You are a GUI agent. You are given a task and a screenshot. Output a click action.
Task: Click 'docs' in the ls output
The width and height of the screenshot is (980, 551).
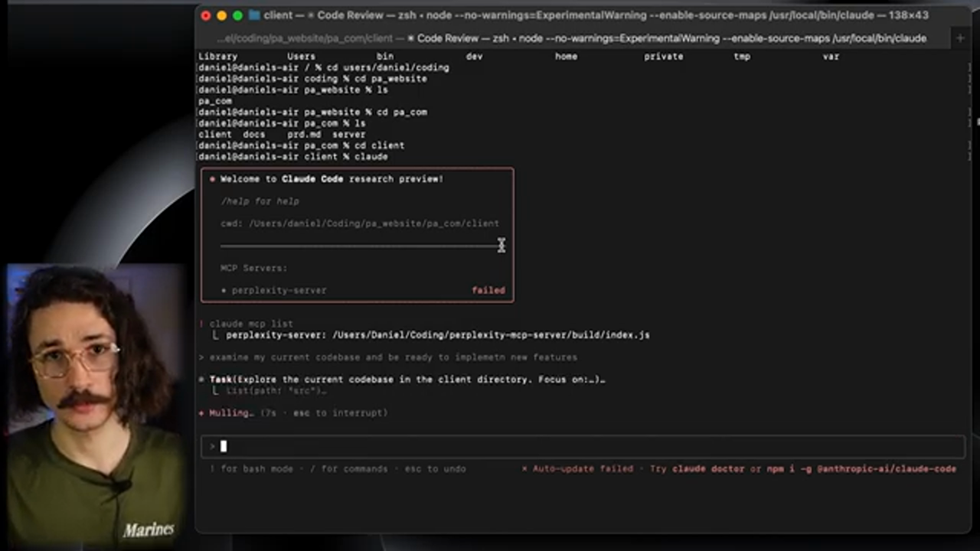tap(254, 135)
